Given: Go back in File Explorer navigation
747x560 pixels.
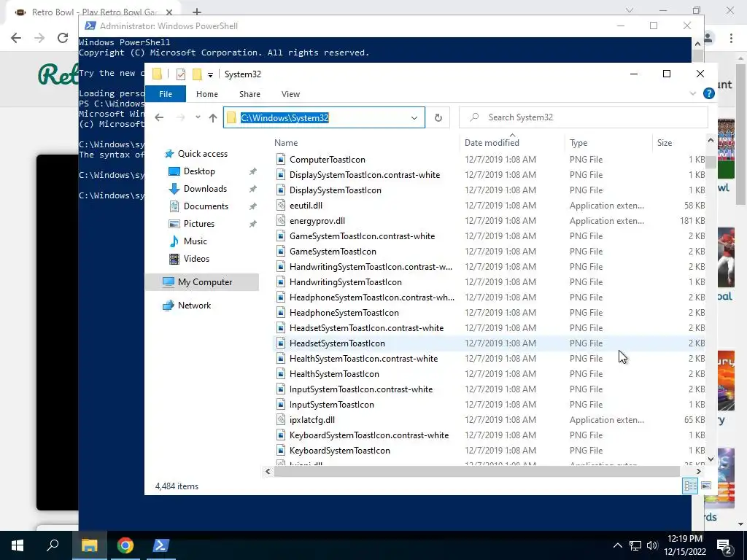Looking at the screenshot, I should (159, 117).
